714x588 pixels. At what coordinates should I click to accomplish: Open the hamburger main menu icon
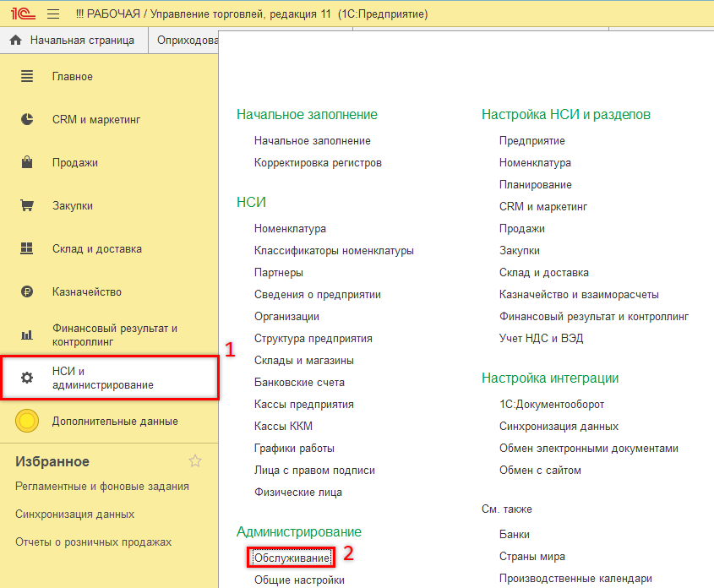tap(53, 14)
